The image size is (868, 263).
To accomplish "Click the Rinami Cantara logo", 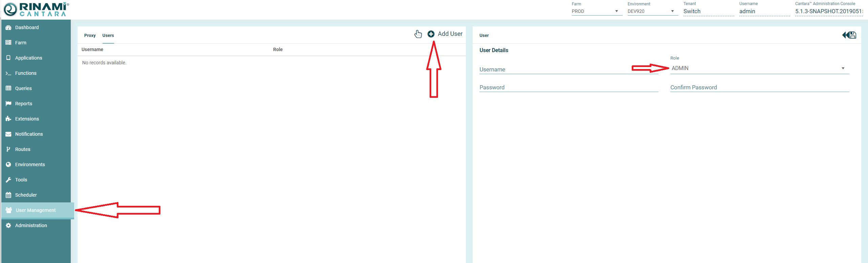I will pyautogui.click(x=36, y=9).
